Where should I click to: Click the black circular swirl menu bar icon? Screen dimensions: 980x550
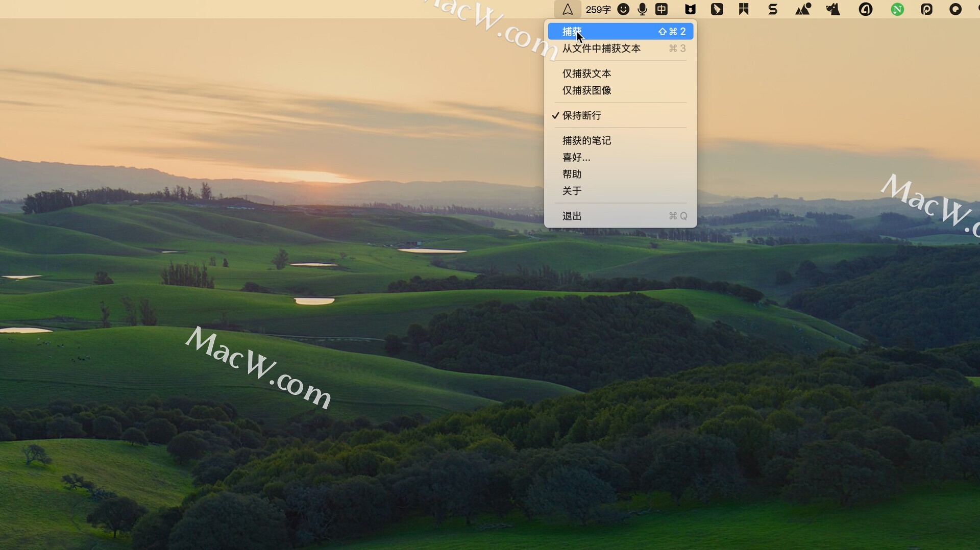click(x=866, y=9)
